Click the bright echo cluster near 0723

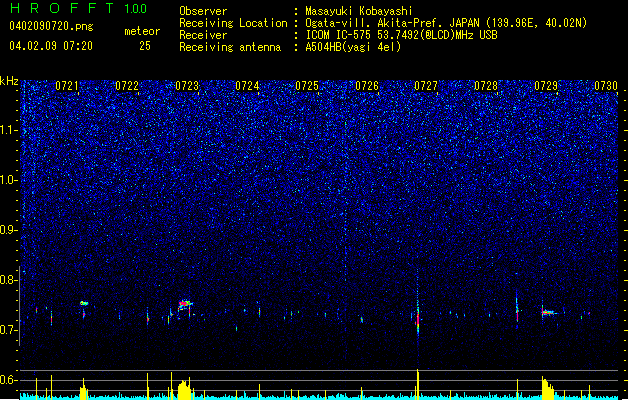click(x=185, y=305)
